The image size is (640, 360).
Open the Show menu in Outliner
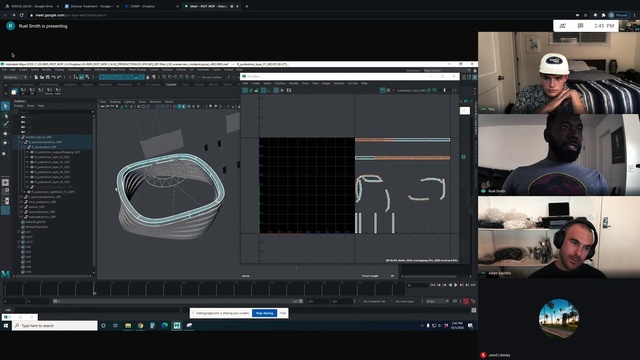tap(31, 106)
